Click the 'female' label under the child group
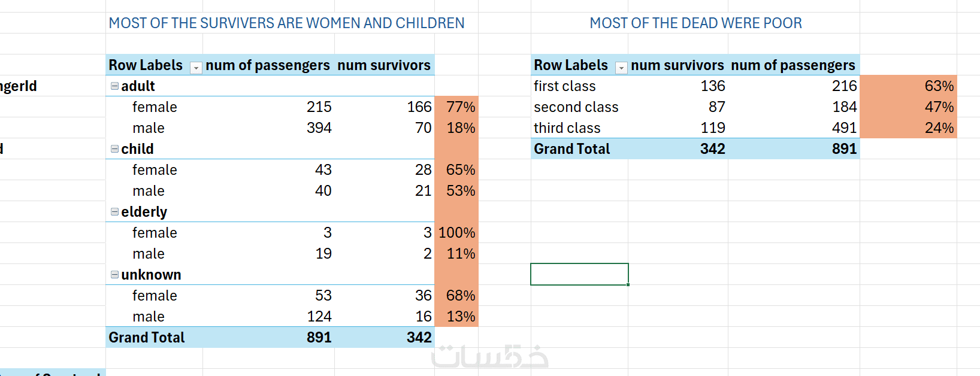The height and width of the screenshot is (376, 980). coord(155,170)
